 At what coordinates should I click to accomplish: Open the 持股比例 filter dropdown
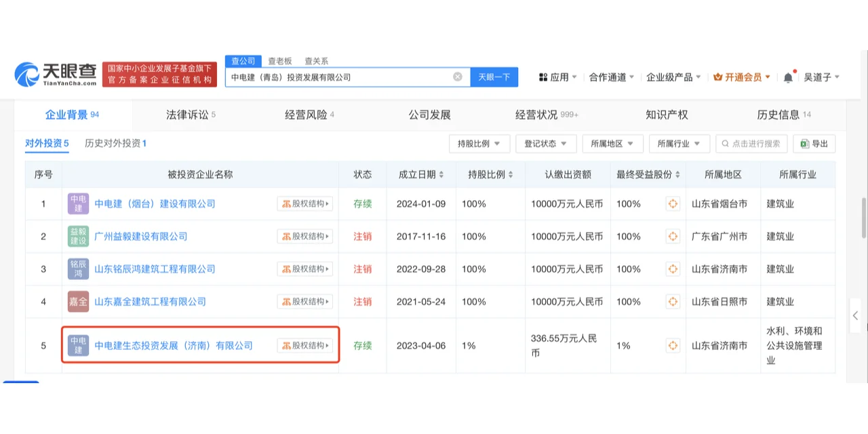(x=479, y=144)
